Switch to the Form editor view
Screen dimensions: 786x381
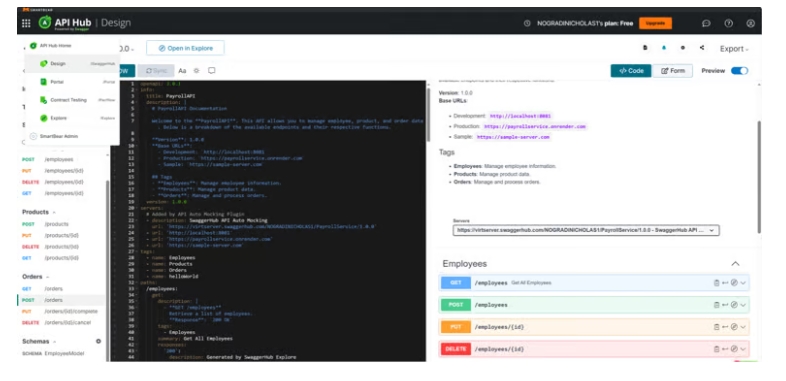coord(673,71)
